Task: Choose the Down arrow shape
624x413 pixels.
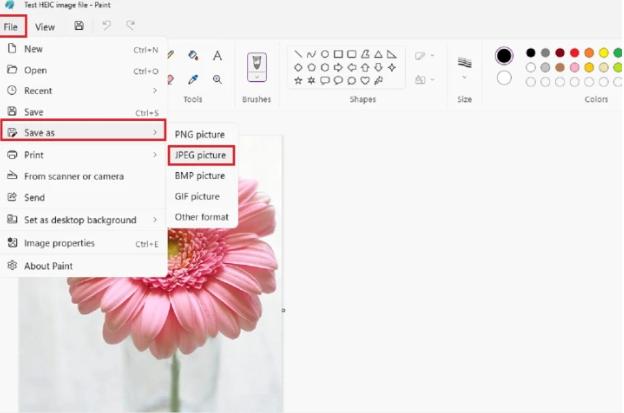Action: (378, 68)
